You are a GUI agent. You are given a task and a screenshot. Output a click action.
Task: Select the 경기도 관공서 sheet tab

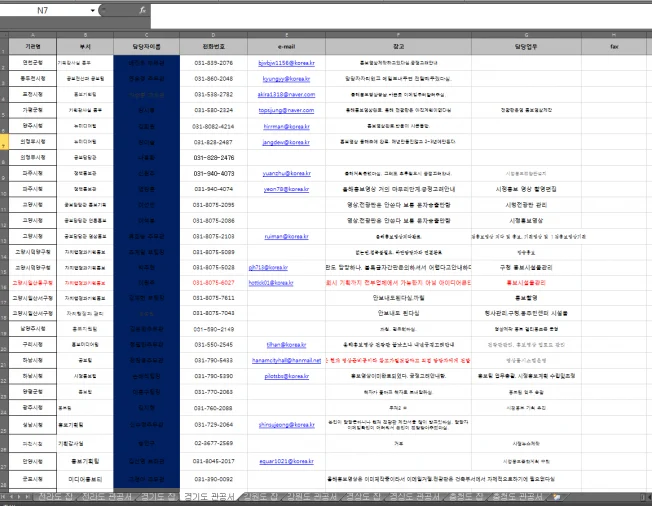[x=209, y=497]
